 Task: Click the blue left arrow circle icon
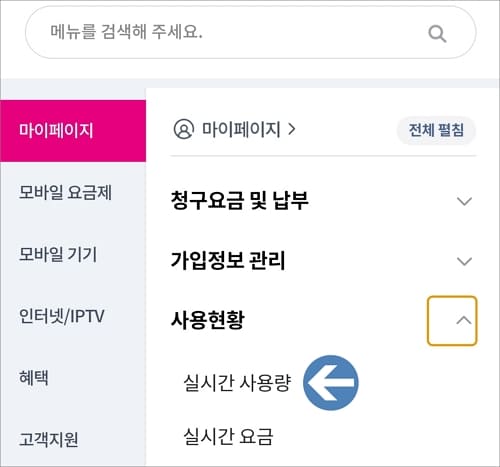tap(331, 382)
